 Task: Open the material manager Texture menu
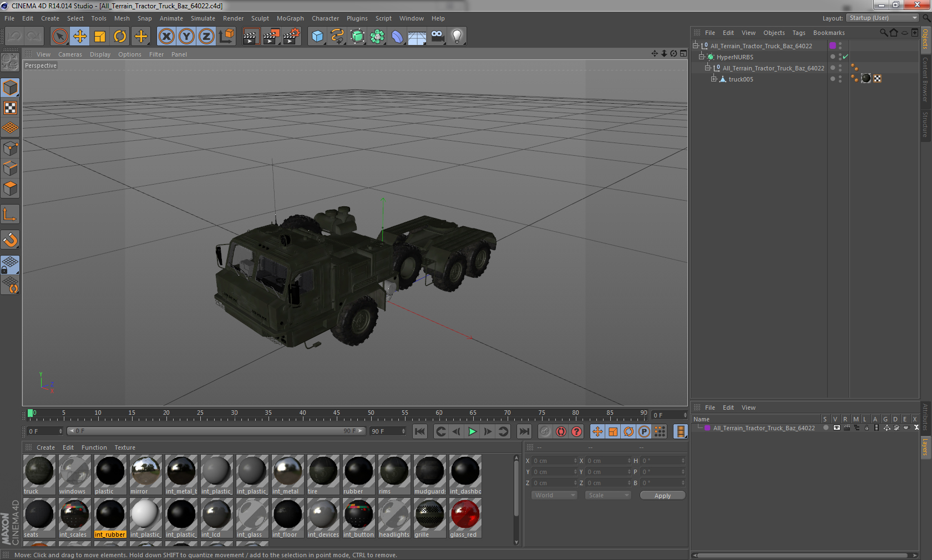[125, 447]
